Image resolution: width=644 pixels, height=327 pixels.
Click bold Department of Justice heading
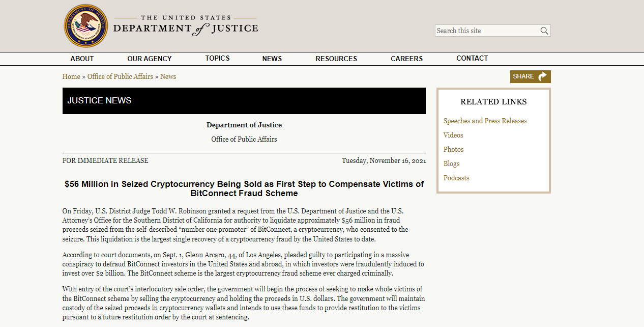(x=244, y=125)
